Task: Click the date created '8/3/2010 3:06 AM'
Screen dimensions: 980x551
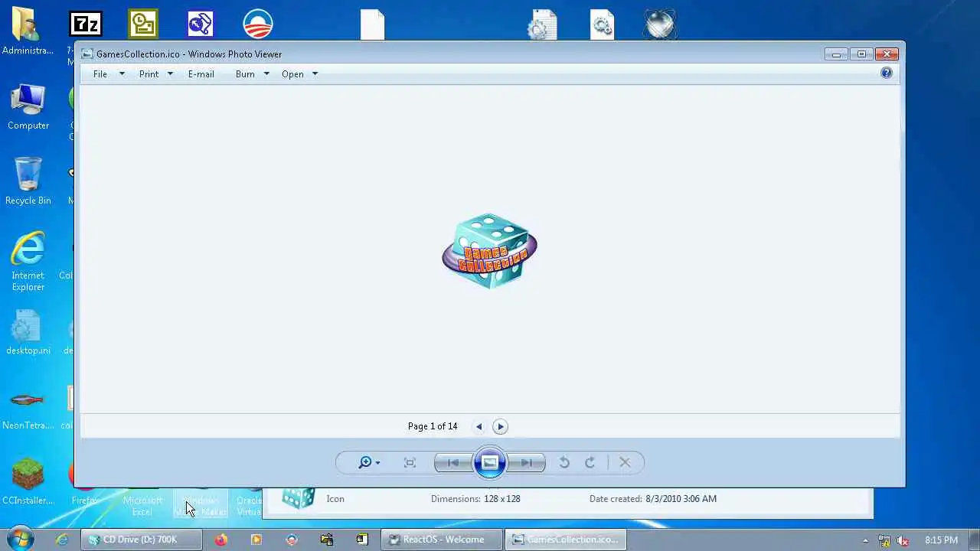Action: coord(681,499)
